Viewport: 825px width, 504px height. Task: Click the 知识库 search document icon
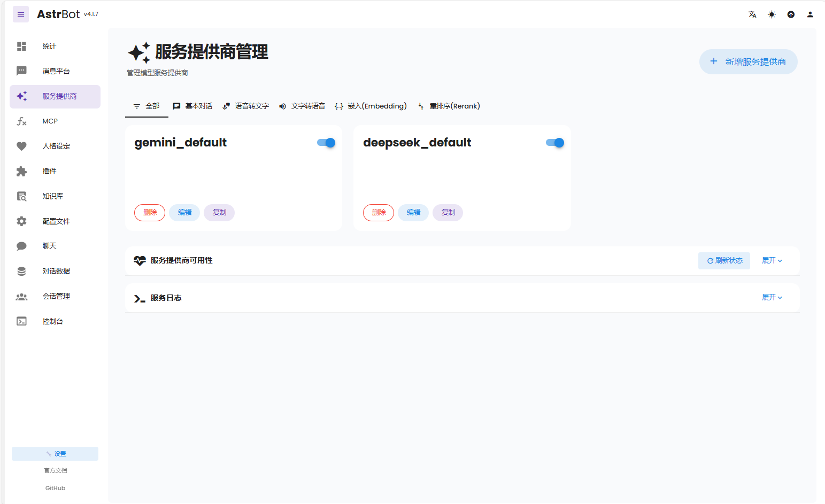(x=21, y=196)
